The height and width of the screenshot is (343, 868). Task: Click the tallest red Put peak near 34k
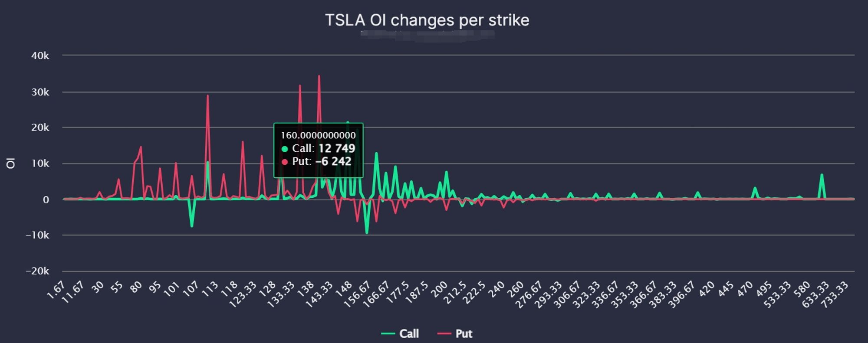tap(319, 76)
